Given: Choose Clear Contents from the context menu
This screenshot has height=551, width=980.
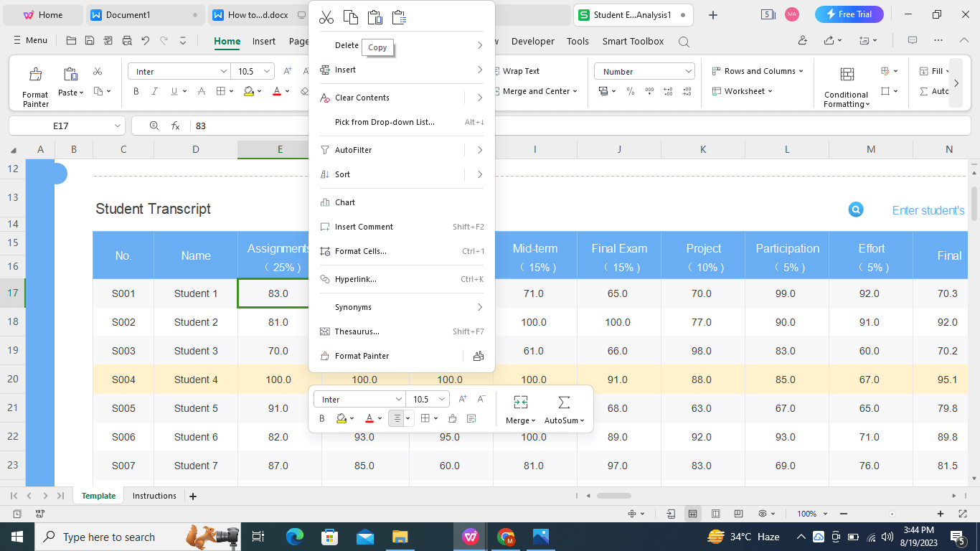Looking at the screenshot, I should (362, 97).
